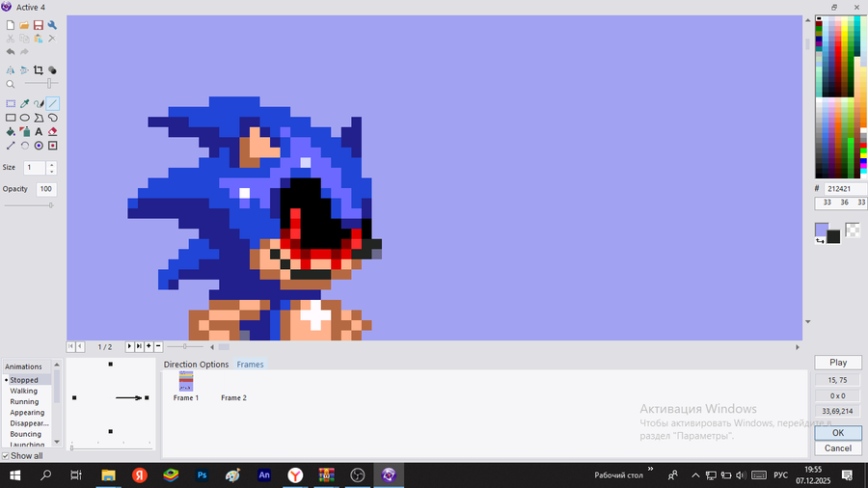Select the Polygon tool

39,118
